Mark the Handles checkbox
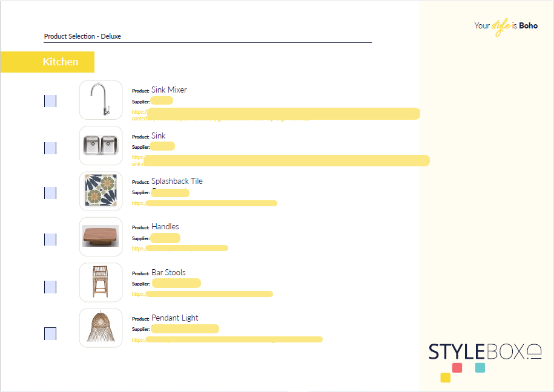 pyautogui.click(x=50, y=240)
